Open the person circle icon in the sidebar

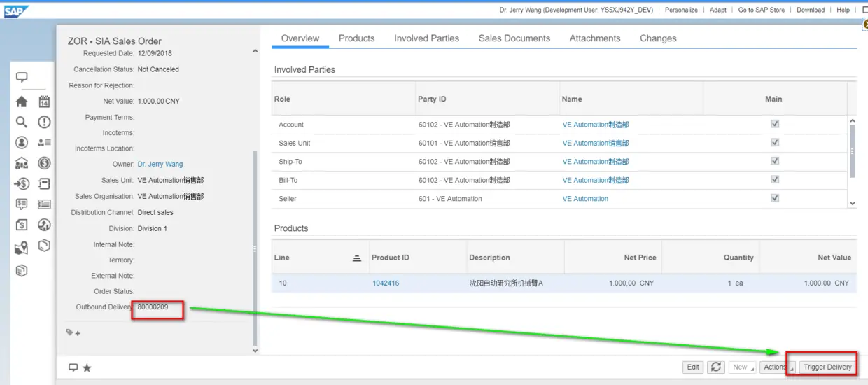pyautogui.click(x=22, y=142)
